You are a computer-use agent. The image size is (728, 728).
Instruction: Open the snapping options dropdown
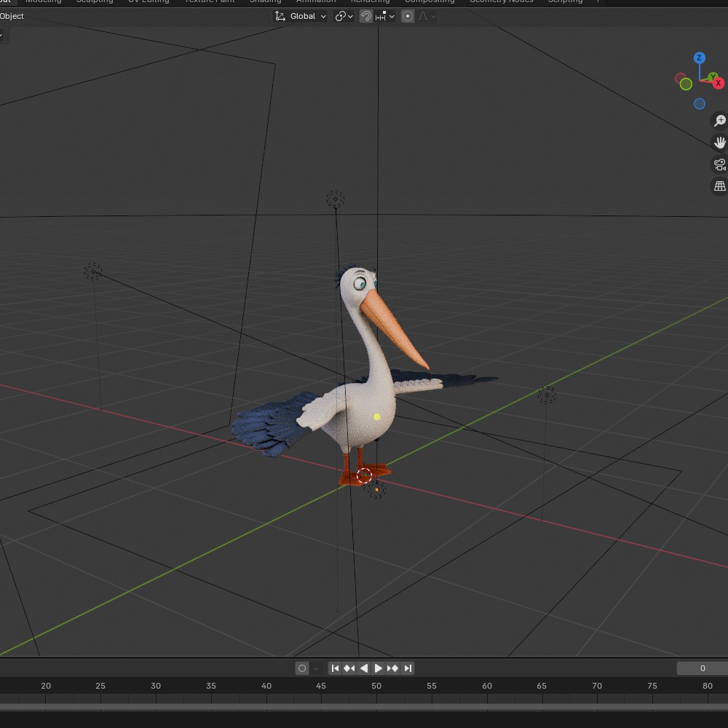click(x=385, y=16)
